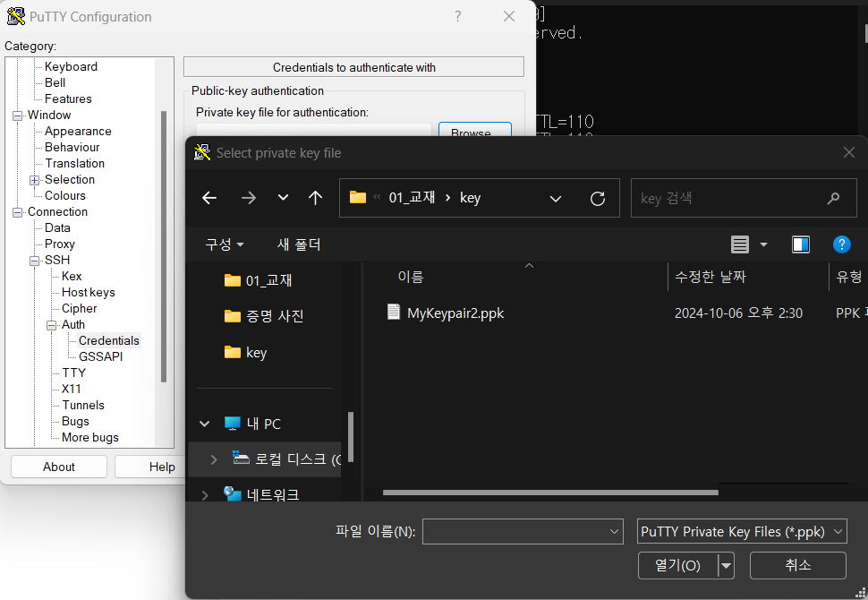The height and width of the screenshot is (600, 868).
Task: Focus the 'key 검색' search field
Action: (744, 198)
